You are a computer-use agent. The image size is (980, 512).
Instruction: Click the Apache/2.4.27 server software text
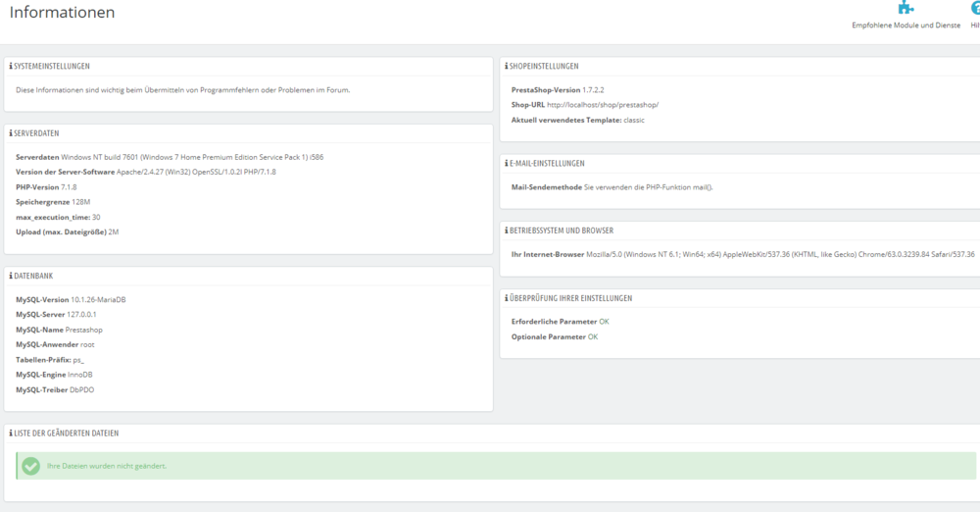(196, 172)
